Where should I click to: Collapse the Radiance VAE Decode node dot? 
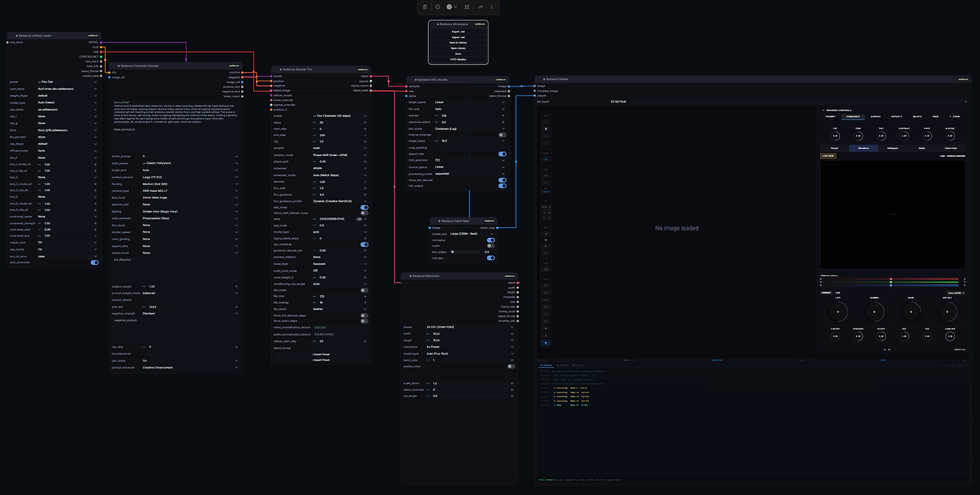tap(416, 79)
